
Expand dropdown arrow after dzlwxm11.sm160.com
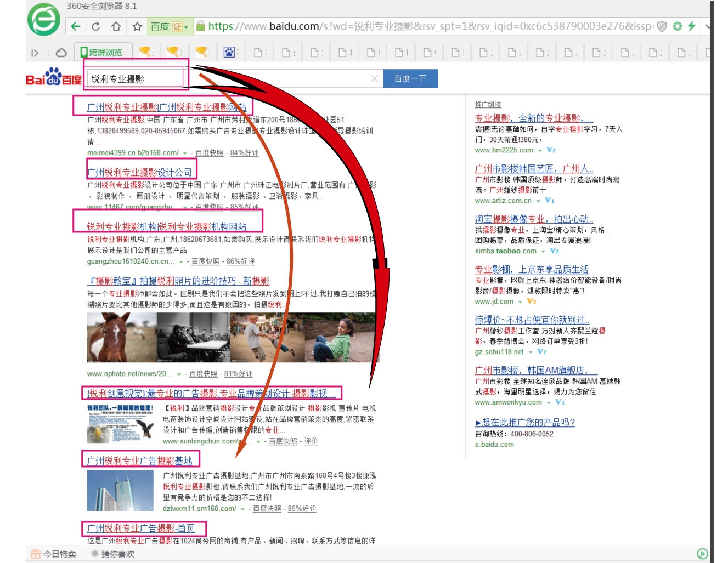click(x=242, y=509)
